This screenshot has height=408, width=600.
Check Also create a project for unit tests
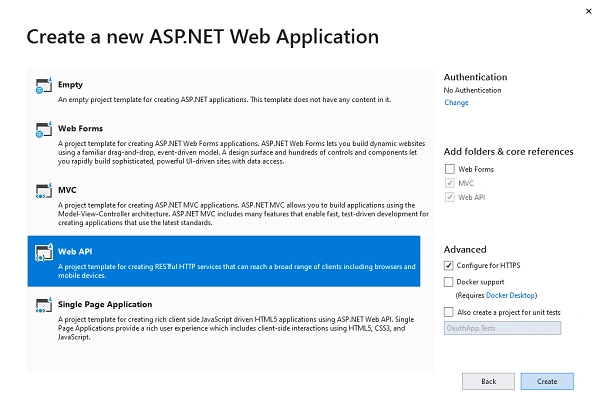tap(448, 312)
